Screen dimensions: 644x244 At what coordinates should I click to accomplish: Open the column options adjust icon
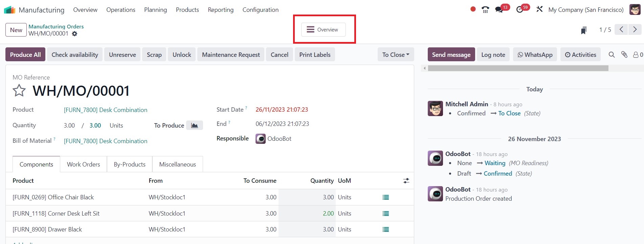coord(406,181)
